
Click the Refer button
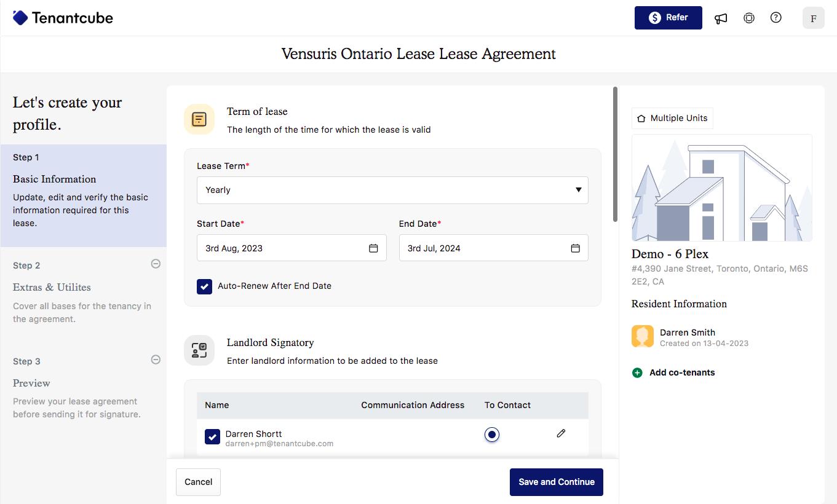tap(668, 18)
